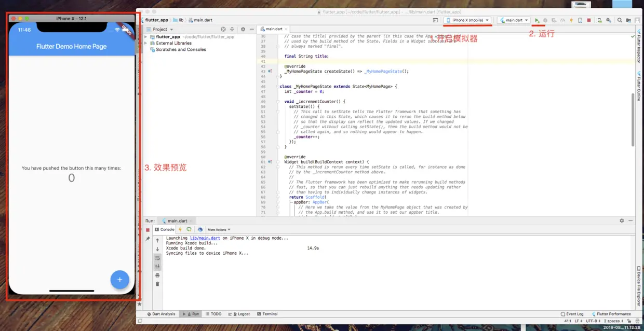
Task: Open the SDK Manager download icon
Action: [x=609, y=20]
